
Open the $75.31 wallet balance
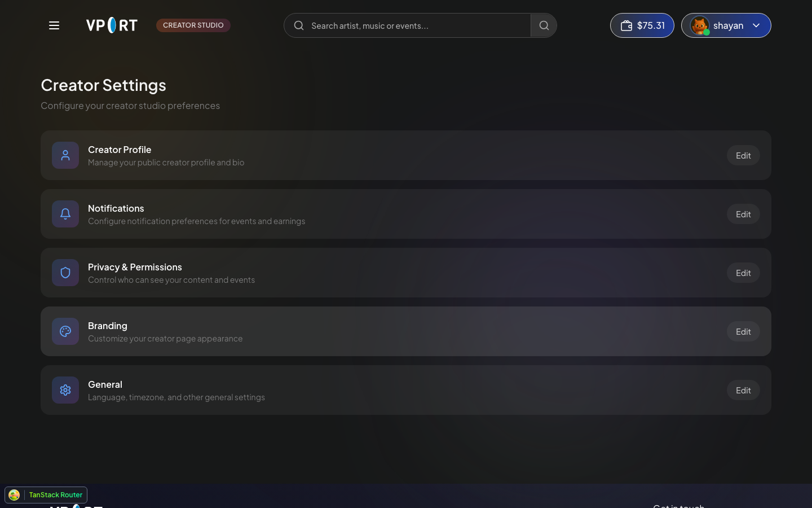click(x=642, y=25)
